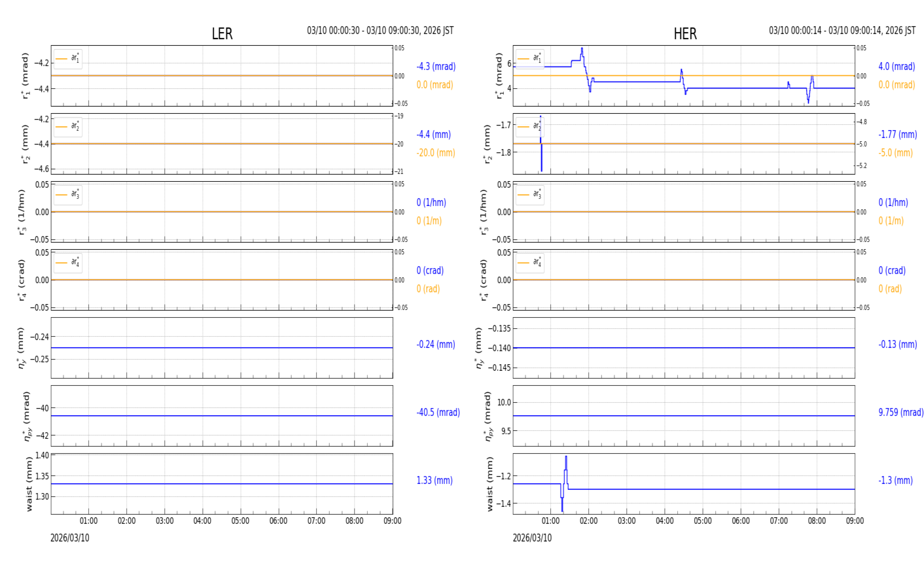Click the LER orange 0 (rad) value
Viewport: 924px width, 565px height.
[428, 289]
